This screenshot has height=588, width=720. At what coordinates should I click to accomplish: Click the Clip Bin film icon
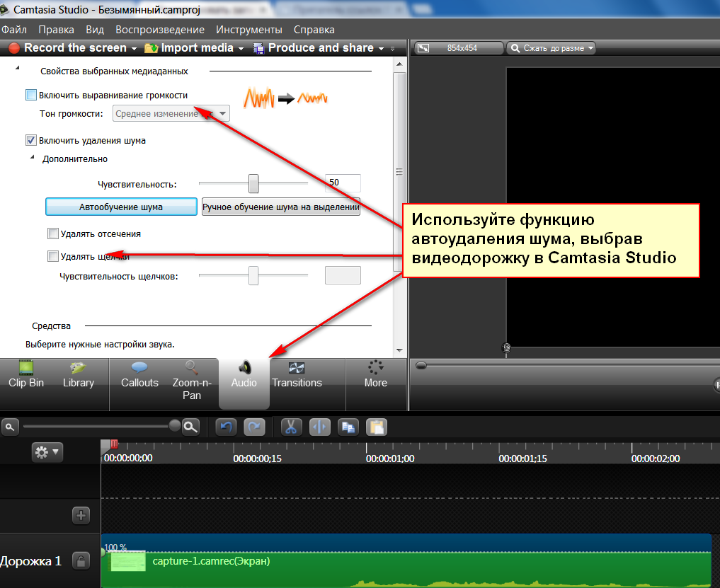pos(26,368)
